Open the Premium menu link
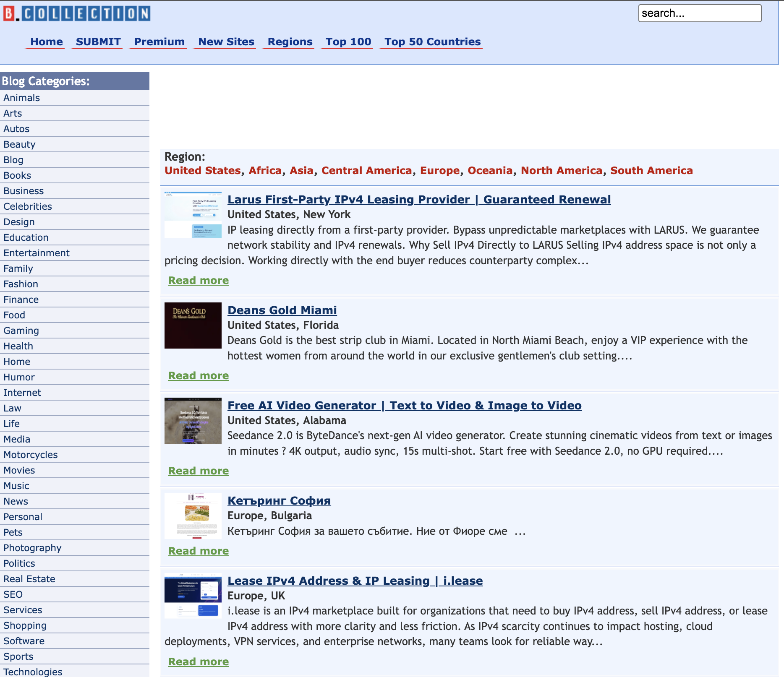The image size is (784, 677). (x=159, y=42)
